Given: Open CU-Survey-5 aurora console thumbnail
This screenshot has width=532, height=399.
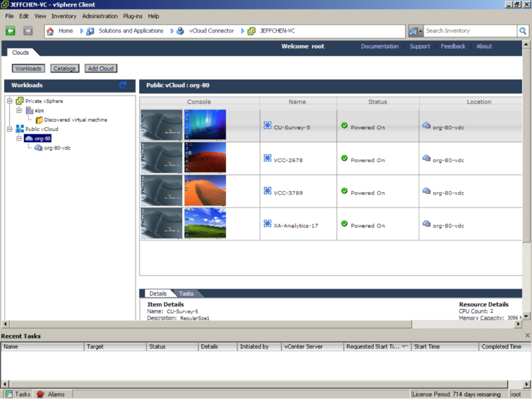Looking at the screenshot, I should pyautogui.click(x=205, y=124).
